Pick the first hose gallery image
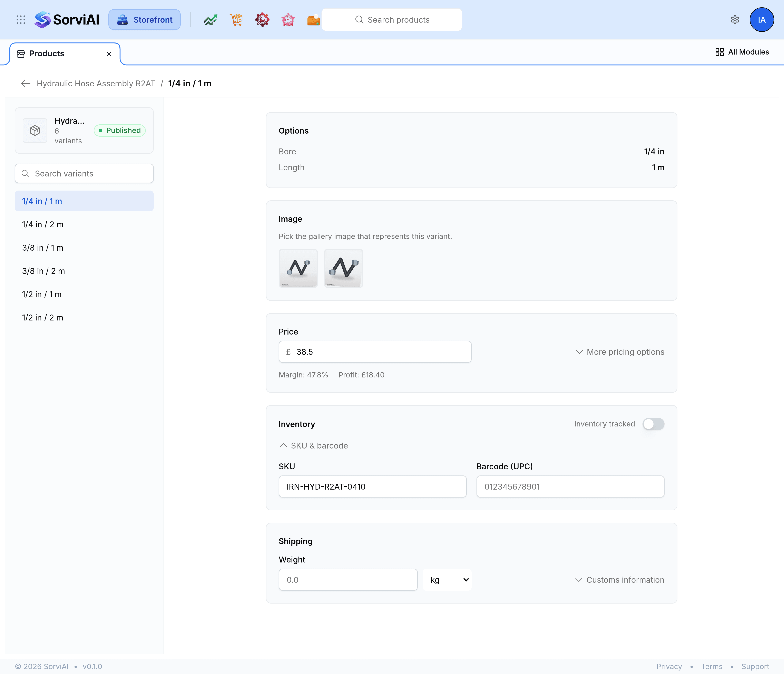Screen dimensions: 784x674 (x=298, y=268)
